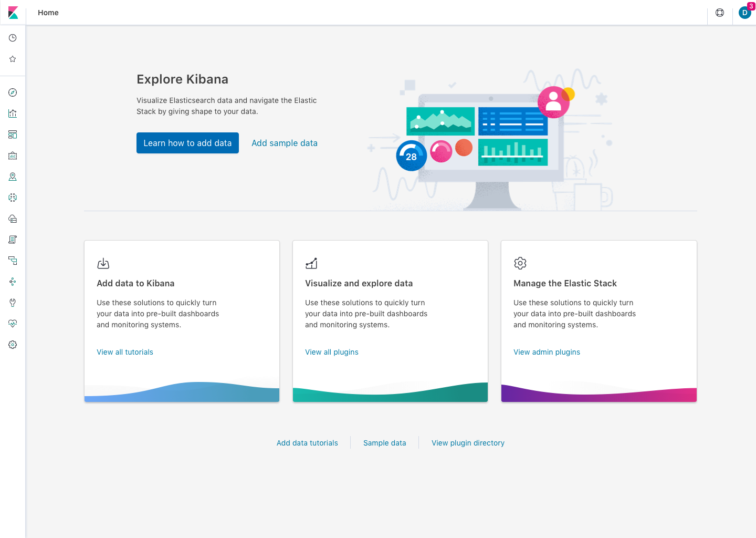This screenshot has height=538, width=756.
Task: Open Dev Tools wrench icon
Action: pyautogui.click(x=13, y=303)
